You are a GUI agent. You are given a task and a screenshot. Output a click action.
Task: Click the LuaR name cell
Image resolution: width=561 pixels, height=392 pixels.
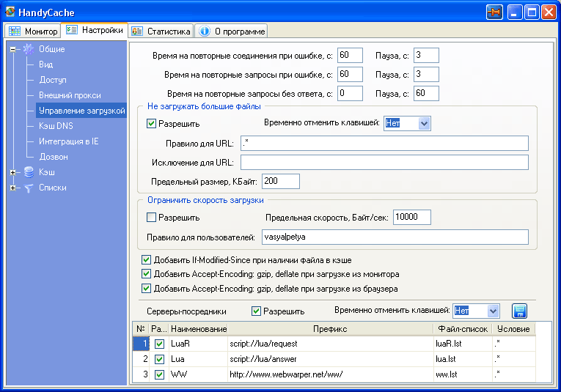198,344
